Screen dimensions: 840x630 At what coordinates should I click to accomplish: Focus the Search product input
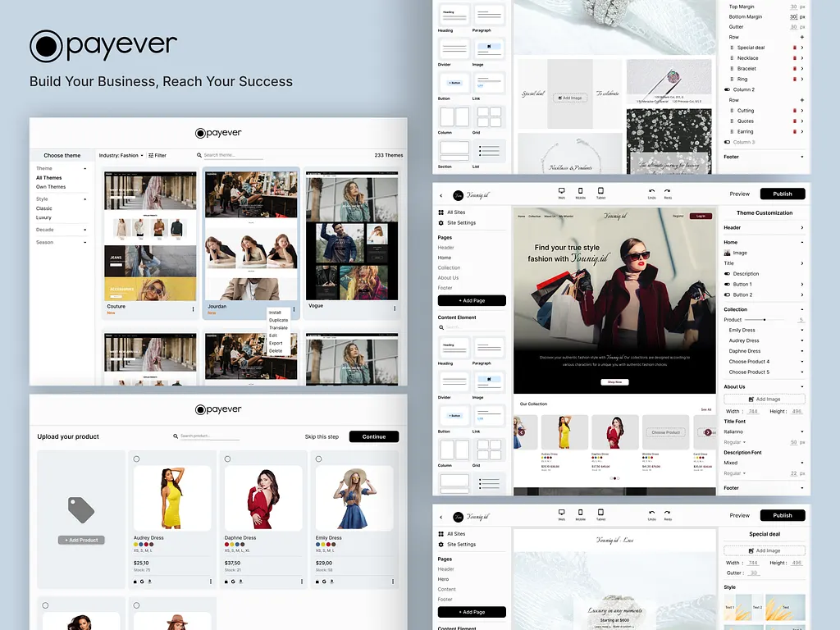(x=209, y=436)
